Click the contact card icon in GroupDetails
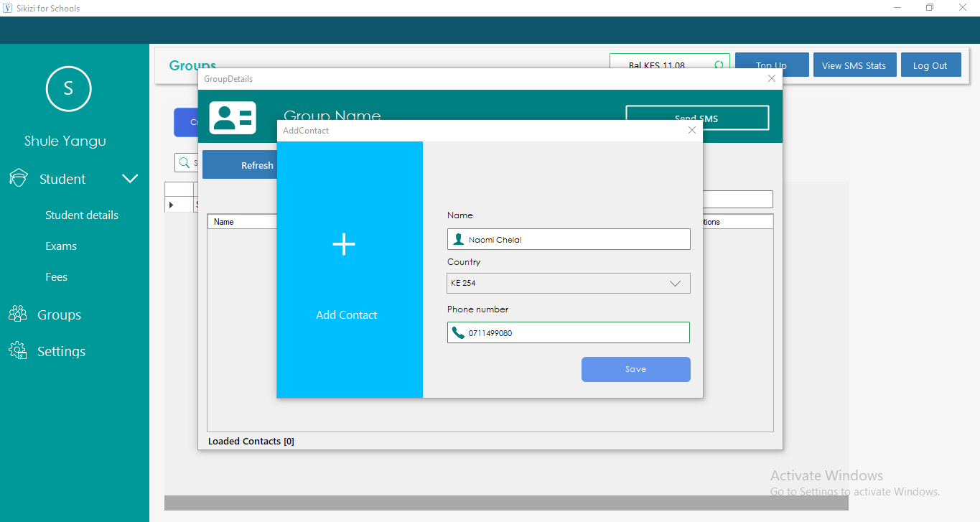980x522 pixels. (233, 117)
